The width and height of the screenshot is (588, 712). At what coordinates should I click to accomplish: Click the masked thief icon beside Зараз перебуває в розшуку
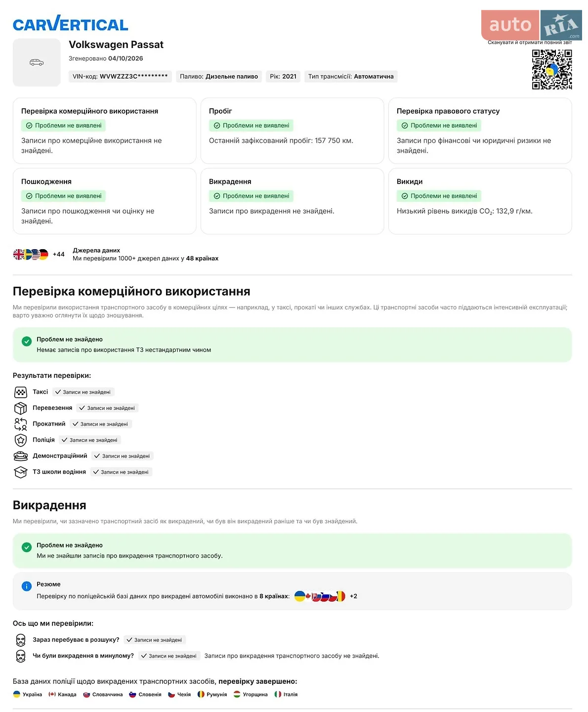[20, 640]
